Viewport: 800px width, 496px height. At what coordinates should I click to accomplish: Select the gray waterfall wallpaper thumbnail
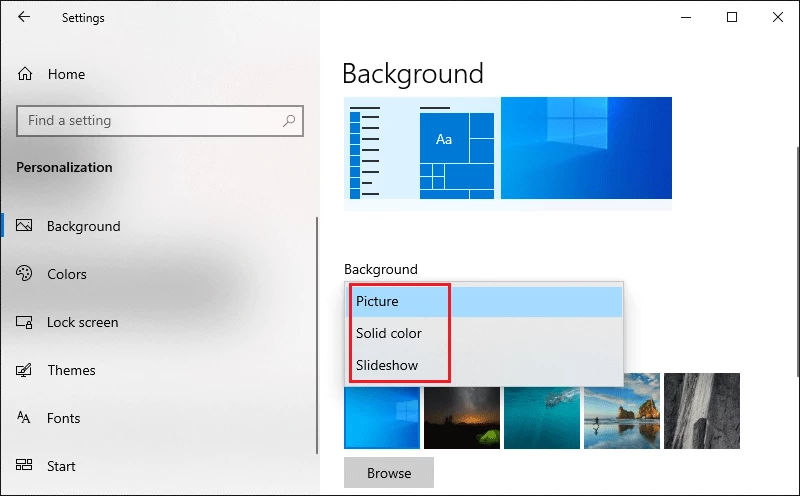tap(702, 411)
